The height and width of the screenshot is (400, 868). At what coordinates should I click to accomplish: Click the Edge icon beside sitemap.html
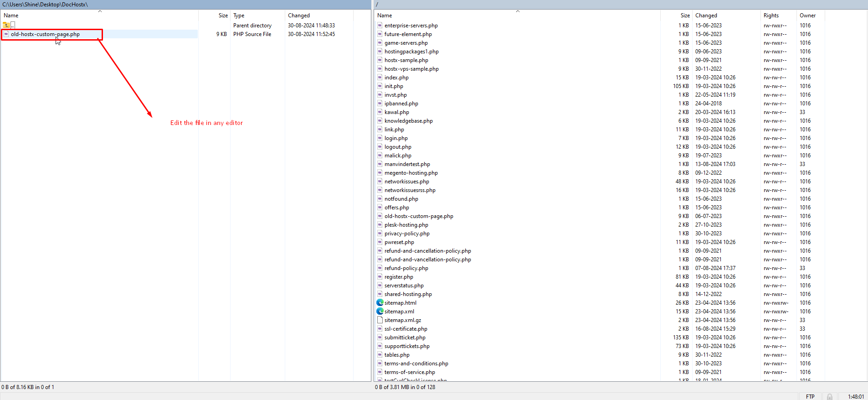[380, 303]
